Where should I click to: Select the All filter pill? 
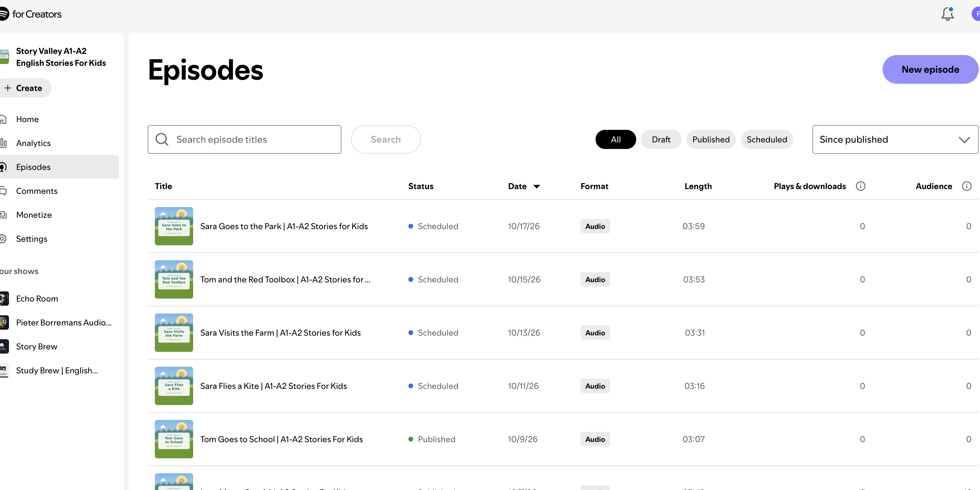coord(616,139)
